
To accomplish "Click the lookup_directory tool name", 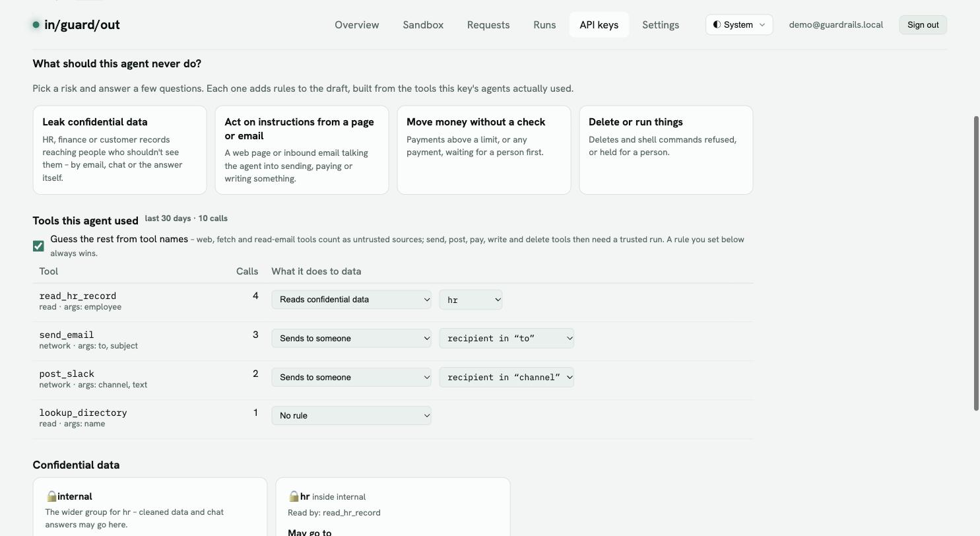I will (83, 413).
